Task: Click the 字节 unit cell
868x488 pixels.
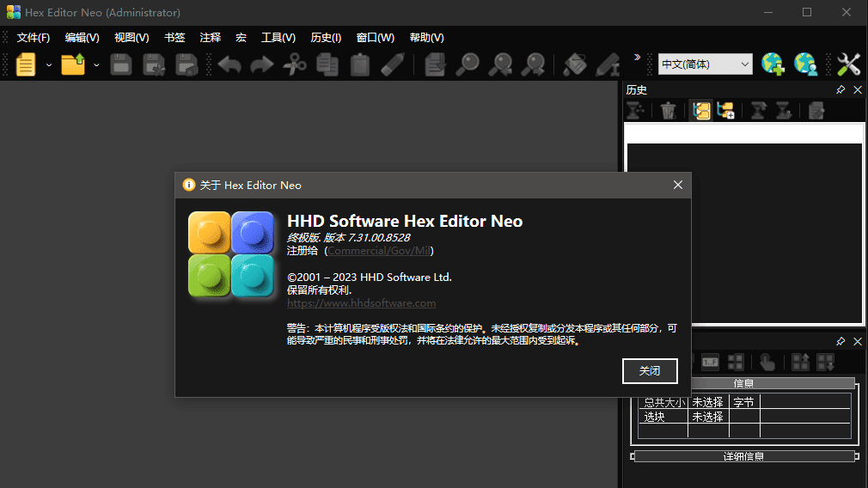Action: 744,402
